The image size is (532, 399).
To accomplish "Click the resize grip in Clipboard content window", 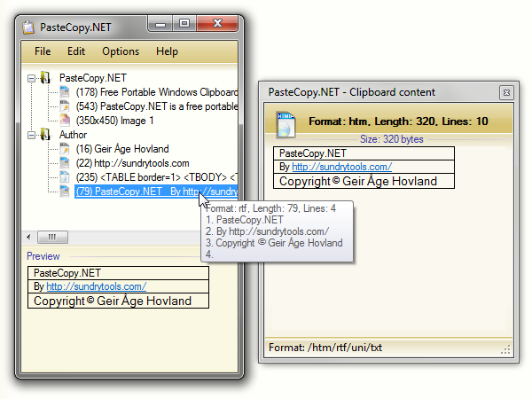I will tap(506, 350).
